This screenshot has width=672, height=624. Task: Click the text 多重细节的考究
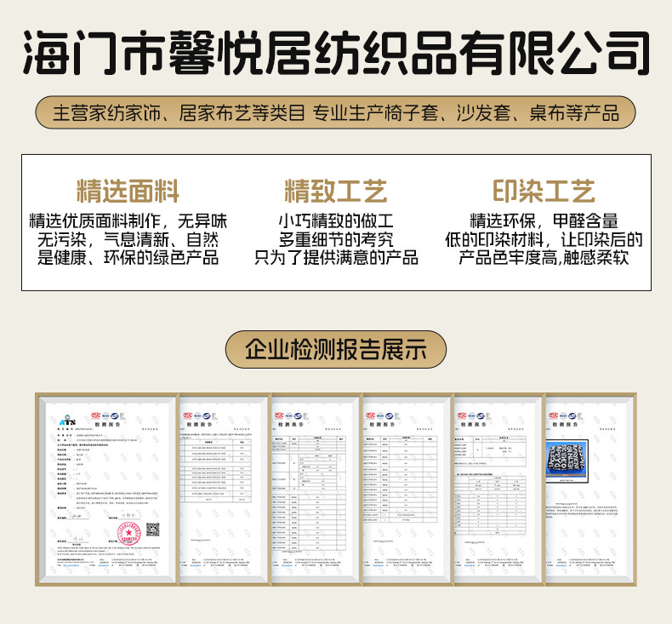336,240
